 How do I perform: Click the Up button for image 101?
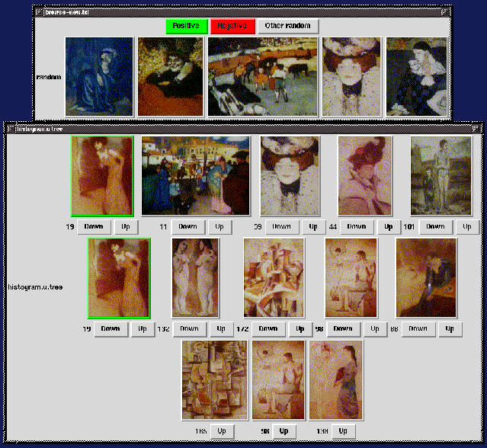(467, 227)
